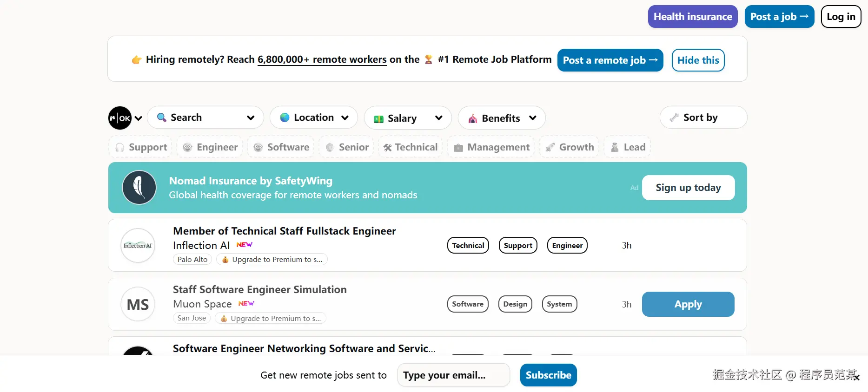The height and width of the screenshot is (392, 868).
Task: Close the email subscribe bar
Action: point(856,378)
